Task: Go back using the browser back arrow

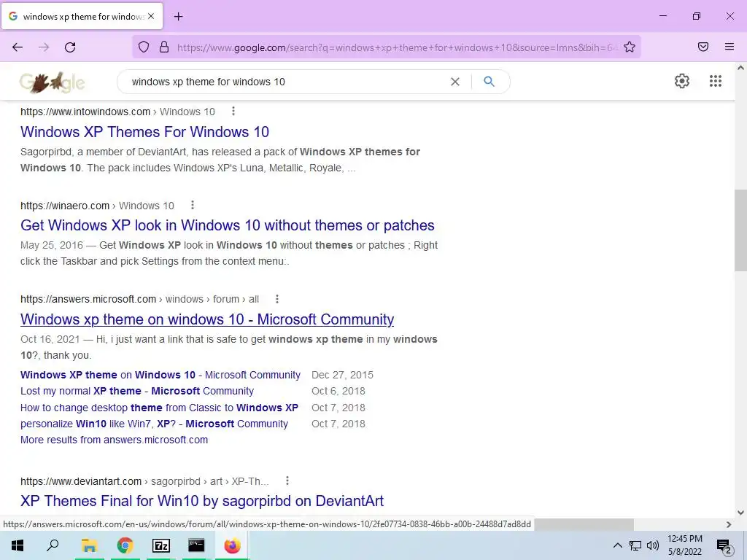Action: click(18, 47)
